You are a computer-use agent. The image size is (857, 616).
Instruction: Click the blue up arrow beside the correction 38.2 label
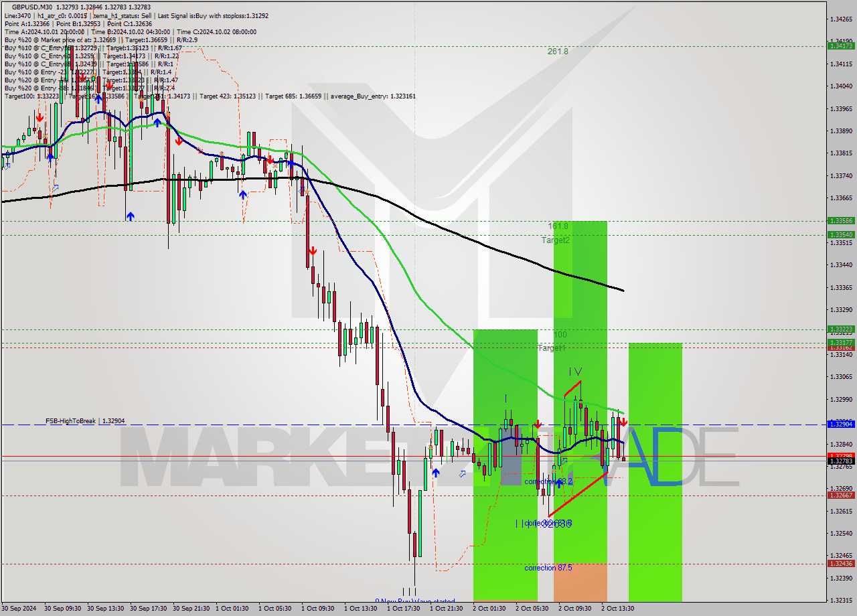[559, 483]
